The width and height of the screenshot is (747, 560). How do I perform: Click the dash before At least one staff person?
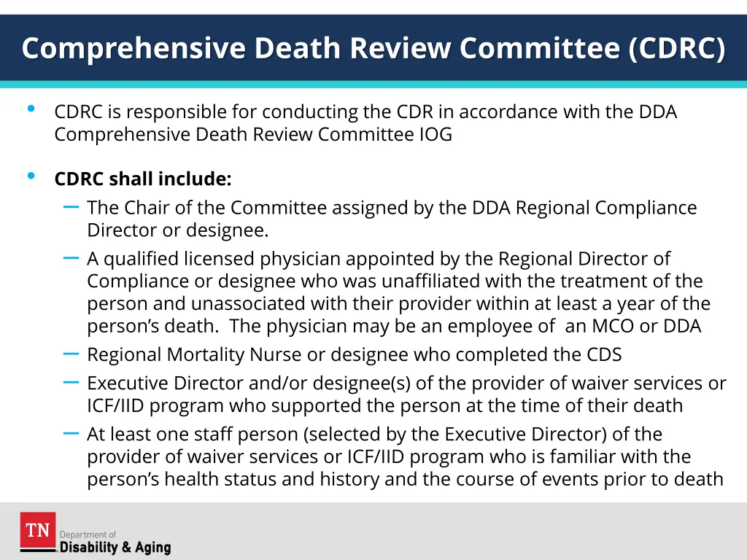(x=71, y=433)
